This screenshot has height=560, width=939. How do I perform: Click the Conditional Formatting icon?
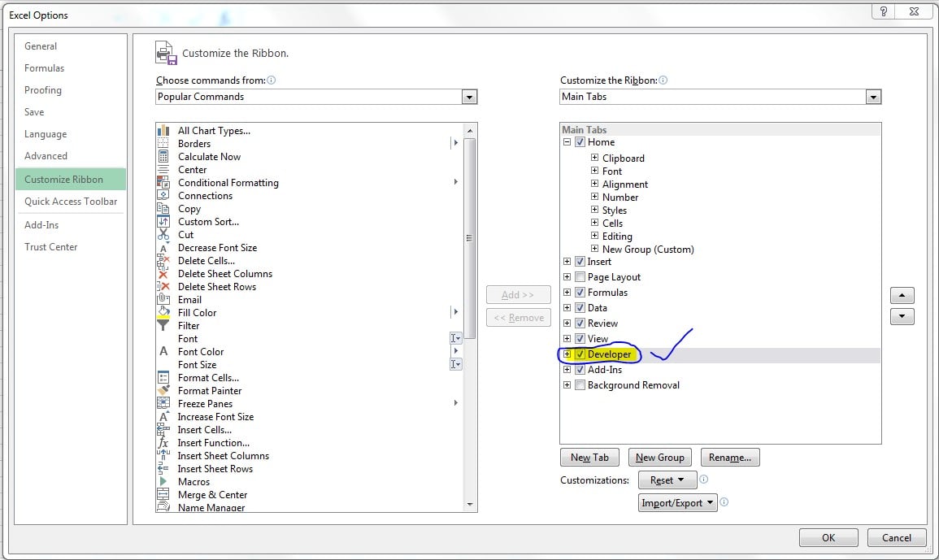(x=163, y=183)
